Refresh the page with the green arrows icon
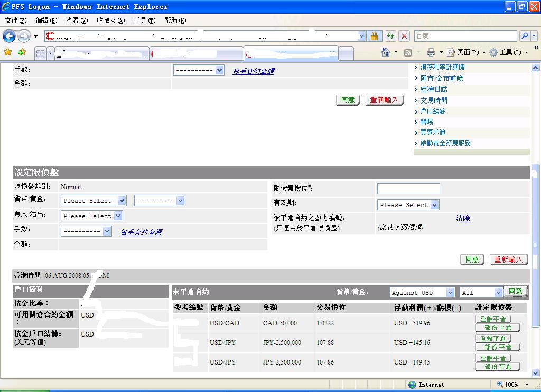Image resolution: width=541 pixels, height=392 pixels. click(390, 36)
